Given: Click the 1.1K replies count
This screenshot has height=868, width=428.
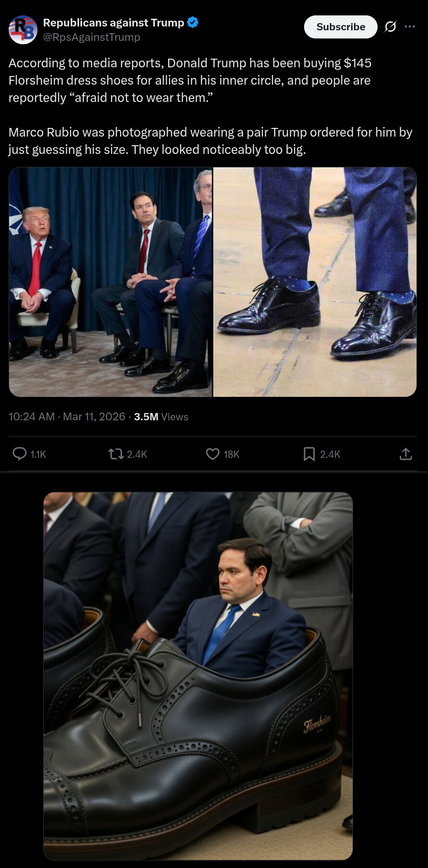Looking at the screenshot, I should [38, 454].
